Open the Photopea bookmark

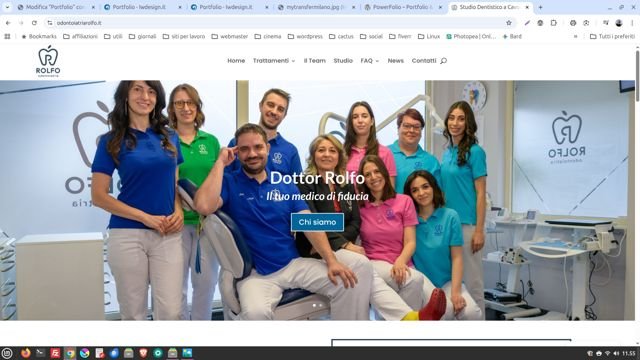(471, 36)
